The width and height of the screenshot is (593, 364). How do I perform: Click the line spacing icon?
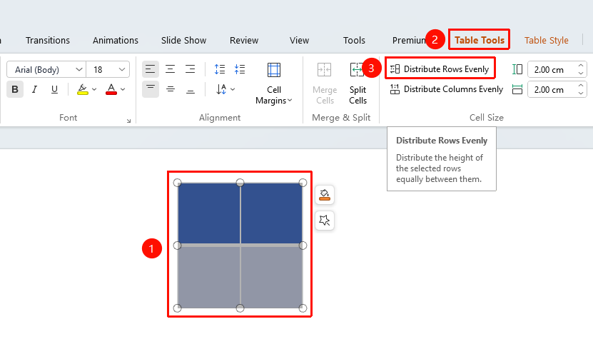click(219, 69)
